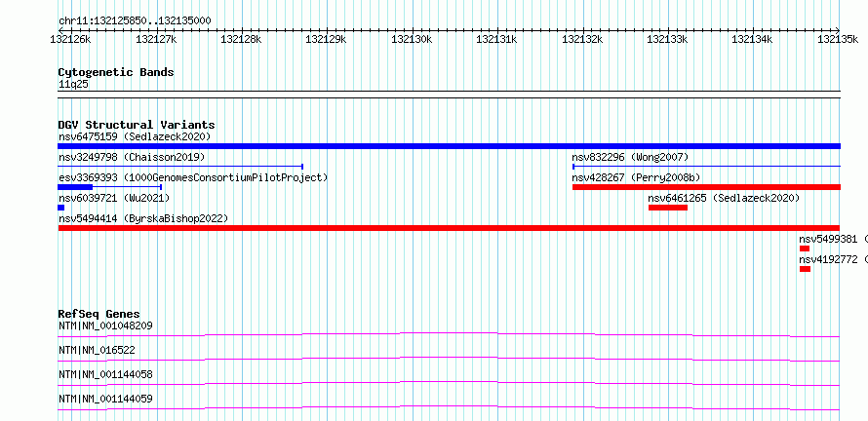The width and height of the screenshot is (868, 421).
Task: Open variant nsv3249798 (Chaisson2019) label
Action: [132, 157]
